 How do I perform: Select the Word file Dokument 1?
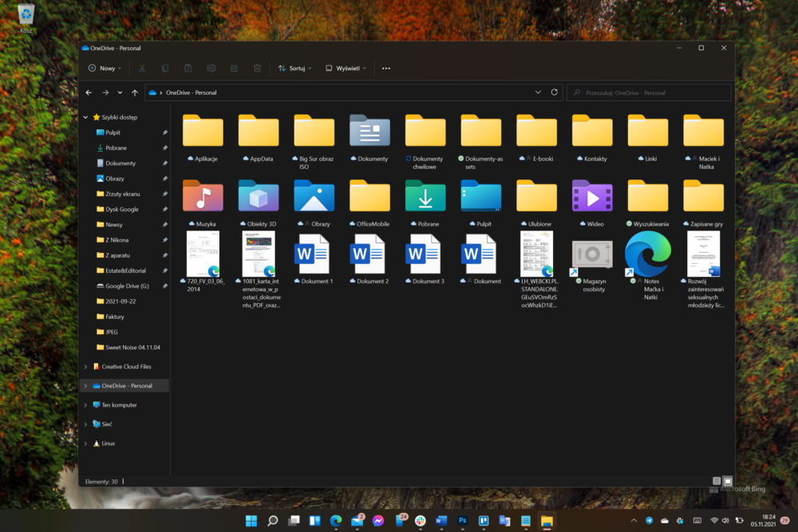click(x=312, y=254)
